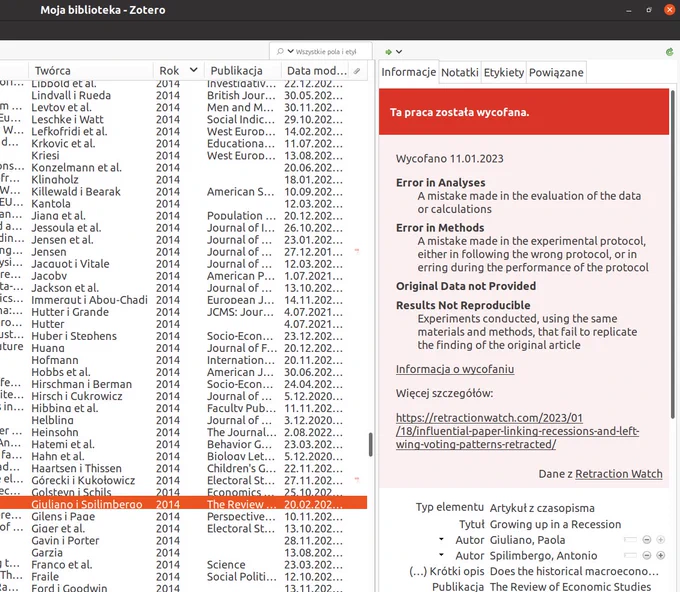Select the 'Hirschman i Berman' row
The height and width of the screenshot is (592, 680).
tap(183, 384)
